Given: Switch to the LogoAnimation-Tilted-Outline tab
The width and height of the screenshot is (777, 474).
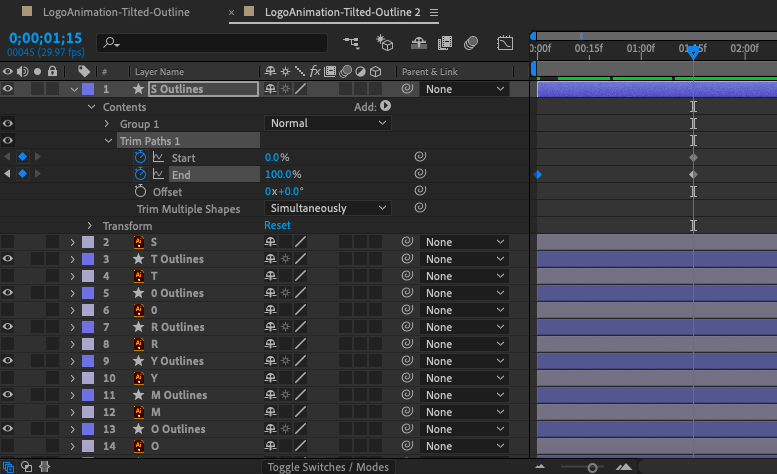Looking at the screenshot, I should pyautogui.click(x=117, y=12).
